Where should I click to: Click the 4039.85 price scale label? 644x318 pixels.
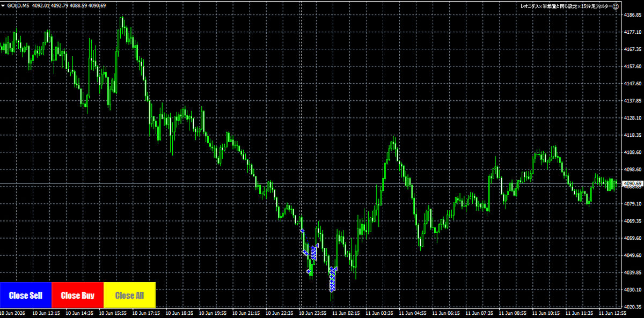click(x=633, y=272)
